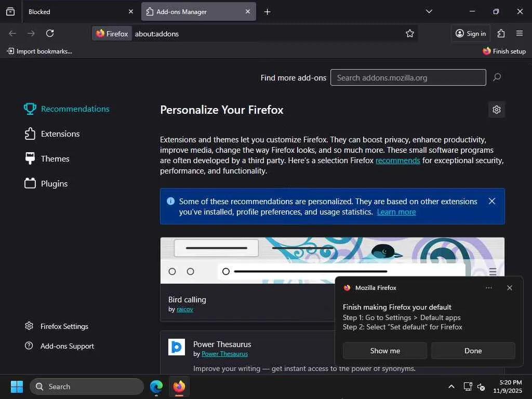Open the Learn more link in blue notice
The height and width of the screenshot is (399, 532).
point(396,212)
